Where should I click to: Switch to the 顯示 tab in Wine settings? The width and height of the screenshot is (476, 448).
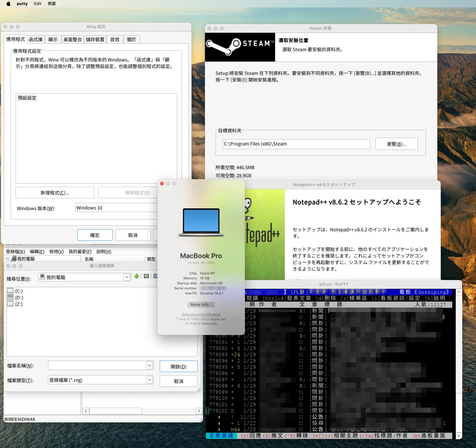53,39
